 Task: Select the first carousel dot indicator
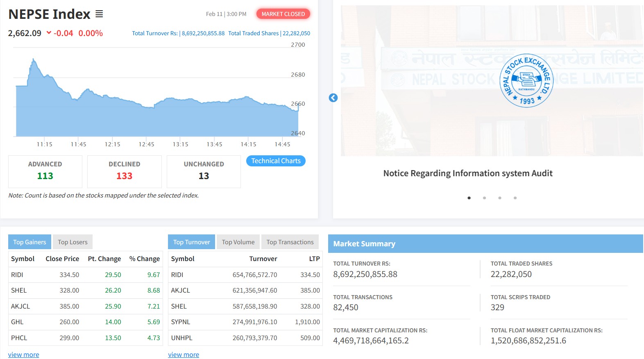point(469,198)
